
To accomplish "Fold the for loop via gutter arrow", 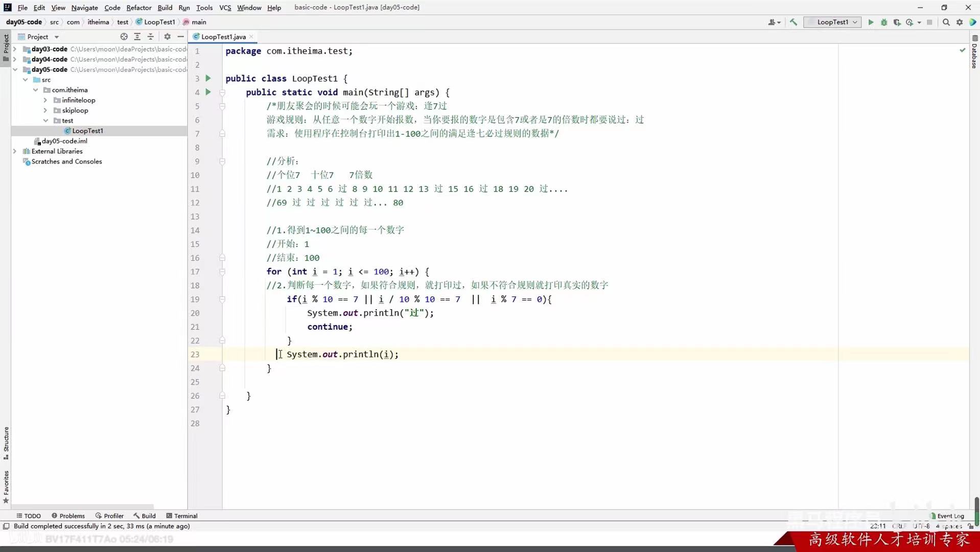I will 222,272.
